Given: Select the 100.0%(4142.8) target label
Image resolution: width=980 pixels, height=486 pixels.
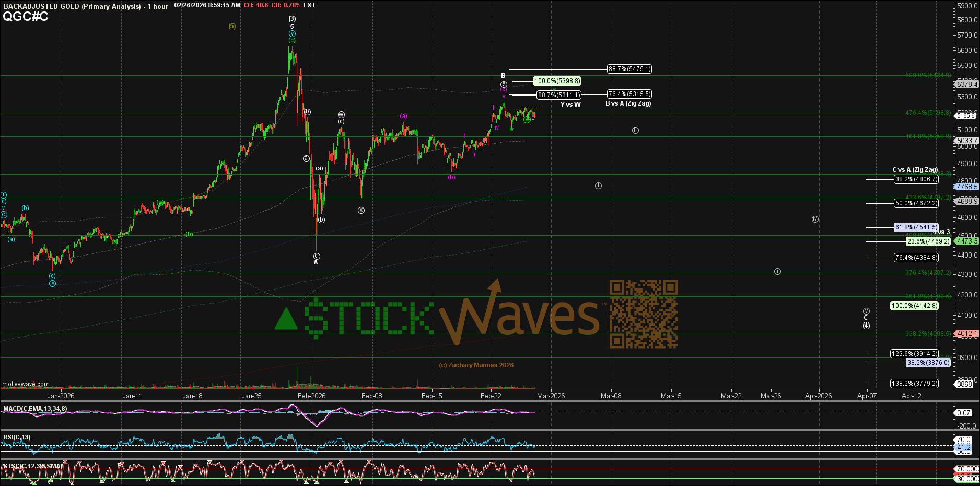Looking at the screenshot, I should pyautogui.click(x=914, y=306).
